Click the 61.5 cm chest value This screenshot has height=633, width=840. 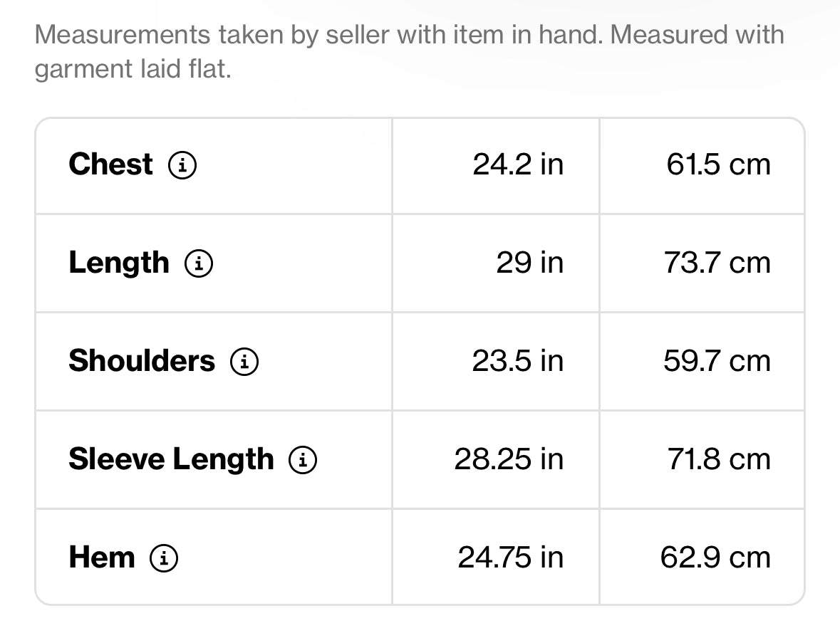click(718, 164)
